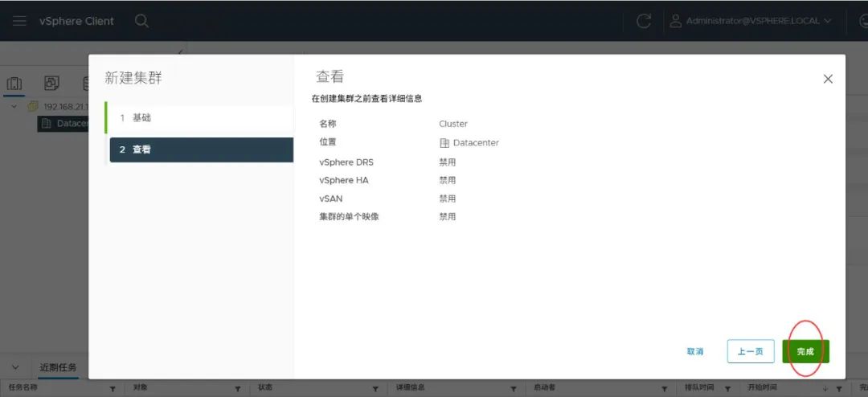Screen dimensions: 868x397
Task: Click the 位置 label
Action: pyautogui.click(x=327, y=141)
